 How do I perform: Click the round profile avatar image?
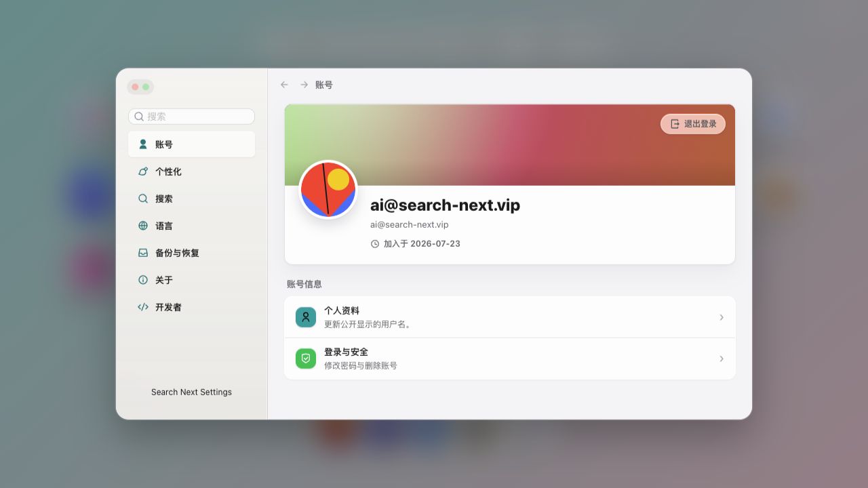coord(328,190)
